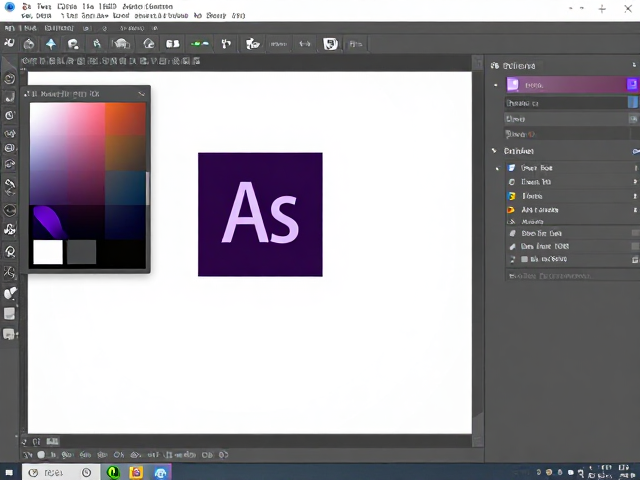
Task: Toggle the gray box at the end of the pencil-icon row
Action: click(635, 246)
